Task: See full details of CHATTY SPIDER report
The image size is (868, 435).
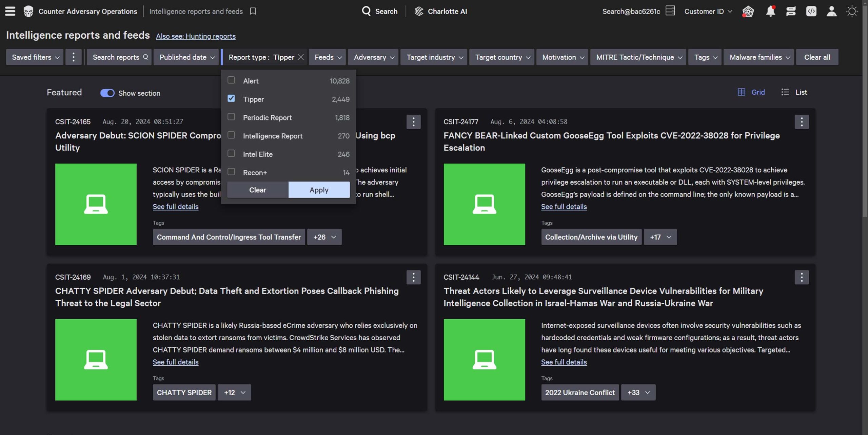Action: (x=175, y=362)
